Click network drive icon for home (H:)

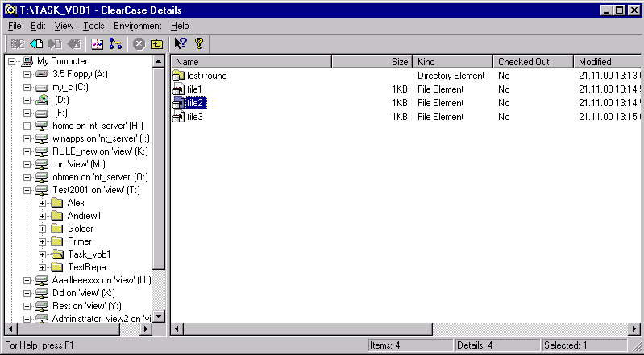[42, 126]
